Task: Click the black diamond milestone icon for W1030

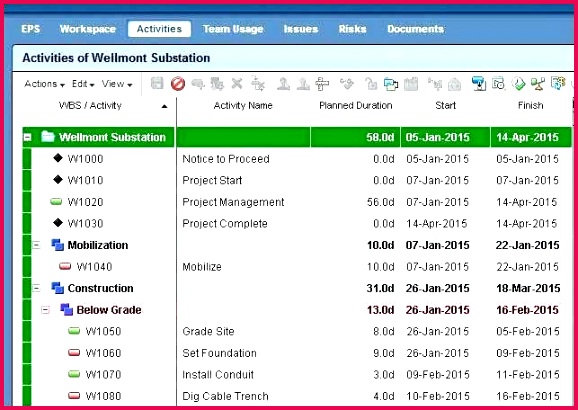Action: (58, 223)
